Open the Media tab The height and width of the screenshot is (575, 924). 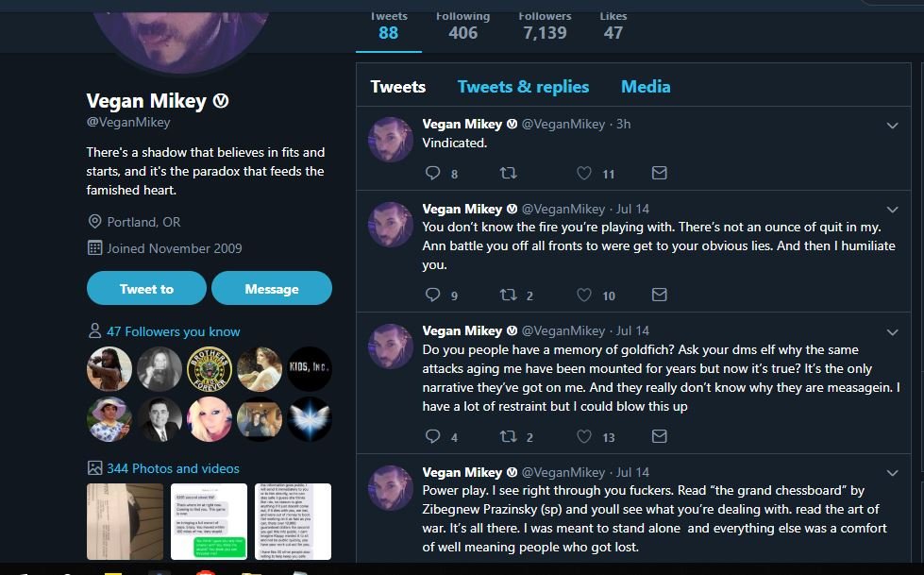pyautogui.click(x=646, y=87)
